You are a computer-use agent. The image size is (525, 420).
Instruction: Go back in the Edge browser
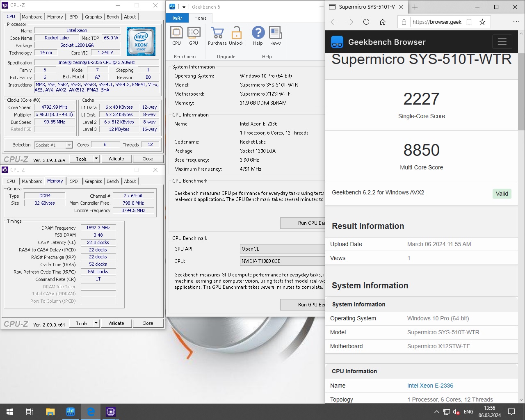tap(334, 22)
